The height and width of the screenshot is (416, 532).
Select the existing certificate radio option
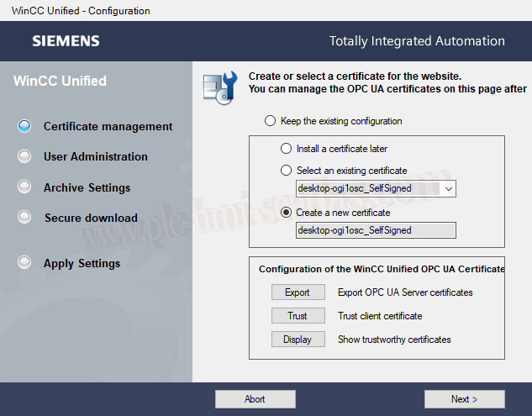(287, 171)
